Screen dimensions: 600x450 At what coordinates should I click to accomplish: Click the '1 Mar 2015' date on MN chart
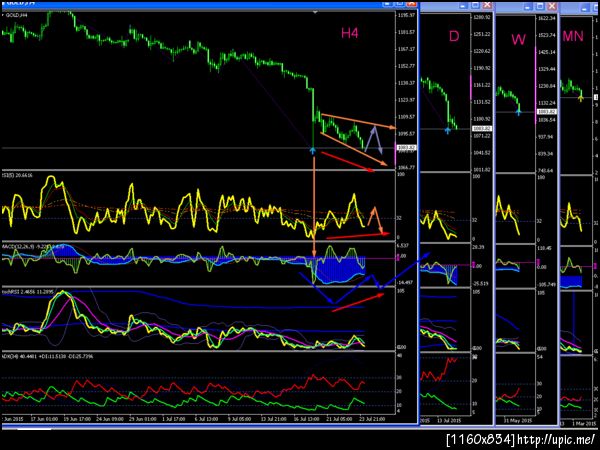[x=584, y=424]
